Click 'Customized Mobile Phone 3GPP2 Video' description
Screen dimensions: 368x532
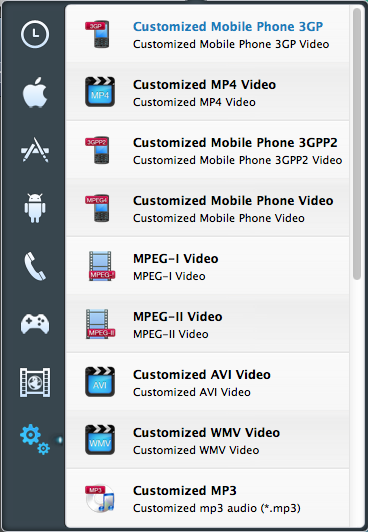[237, 160]
